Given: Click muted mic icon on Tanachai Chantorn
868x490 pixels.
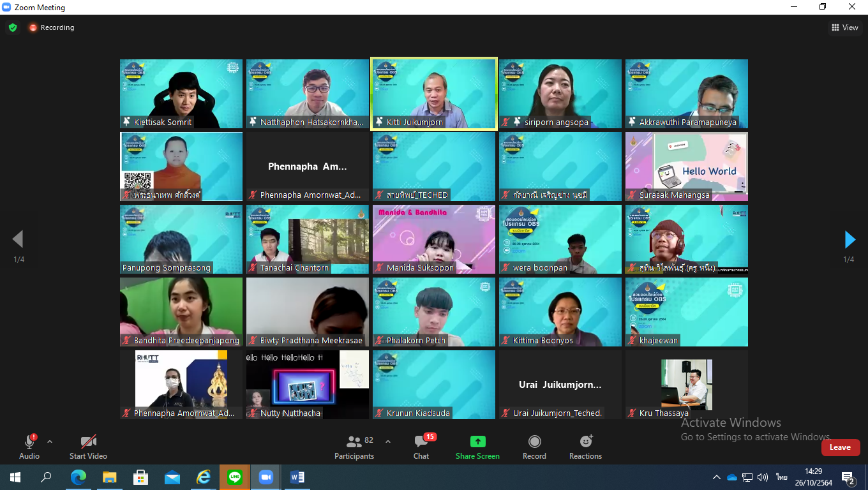Looking at the screenshot, I should 253,267.
